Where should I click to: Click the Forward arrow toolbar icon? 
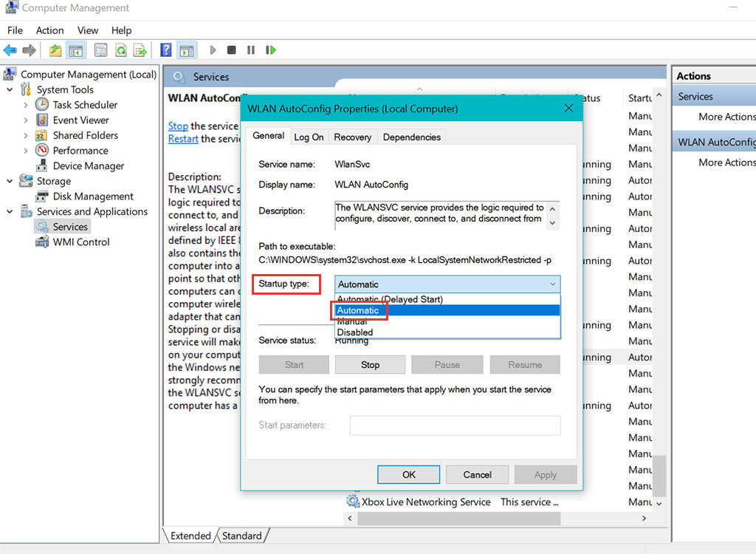coord(30,50)
